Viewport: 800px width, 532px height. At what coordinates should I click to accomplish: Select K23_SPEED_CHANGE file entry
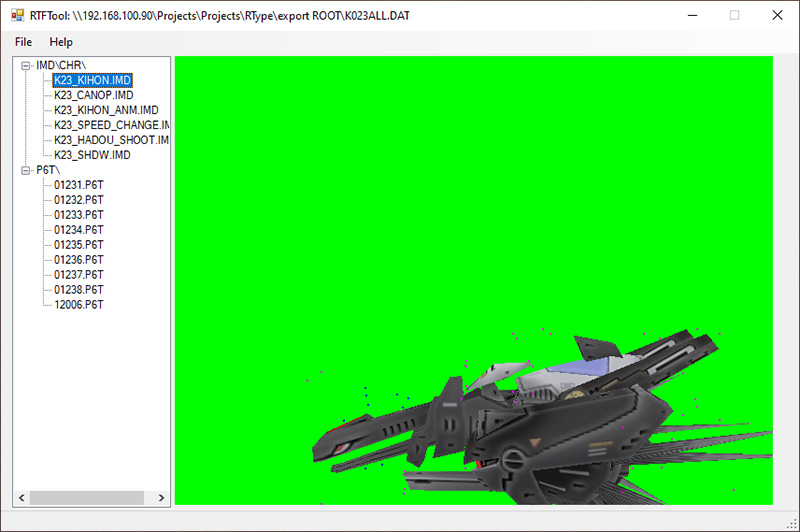[112, 125]
